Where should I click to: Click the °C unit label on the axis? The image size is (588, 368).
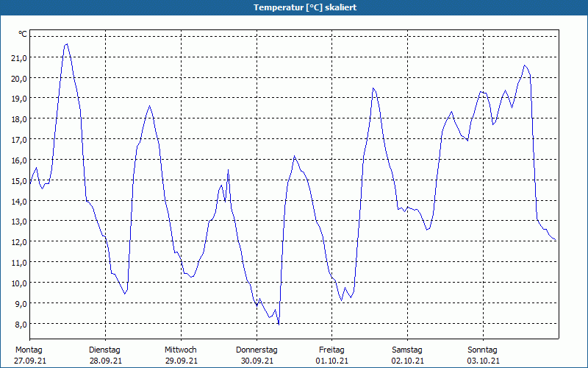pos(23,34)
